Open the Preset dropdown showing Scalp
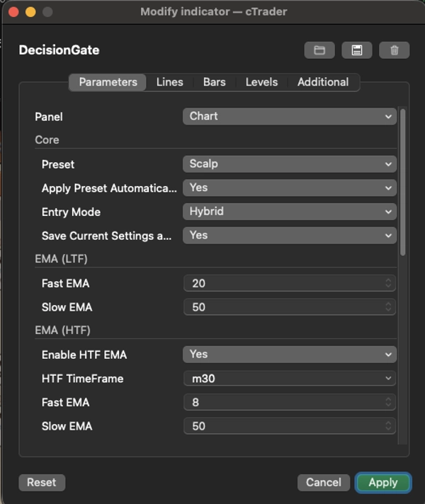Image resolution: width=425 pixels, height=504 pixels. 290,164
